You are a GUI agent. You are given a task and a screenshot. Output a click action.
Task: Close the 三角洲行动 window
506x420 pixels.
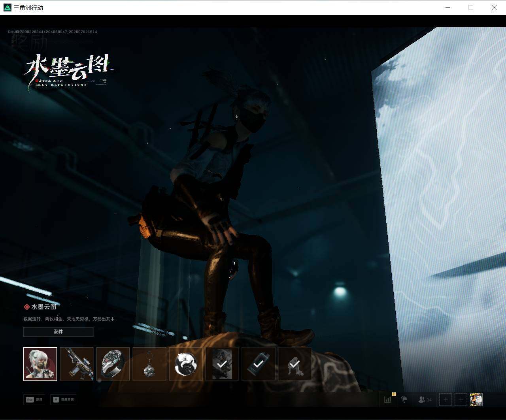tap(494, 8)
